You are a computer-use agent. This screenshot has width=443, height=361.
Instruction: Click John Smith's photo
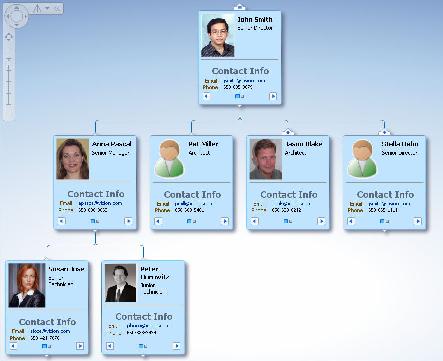[x=218, y=36]
